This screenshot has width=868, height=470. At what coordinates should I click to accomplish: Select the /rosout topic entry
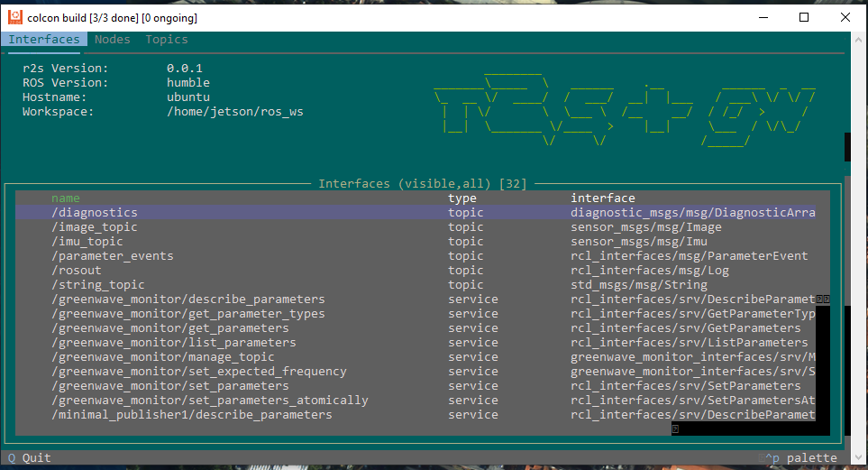click(x=77, y=271)
